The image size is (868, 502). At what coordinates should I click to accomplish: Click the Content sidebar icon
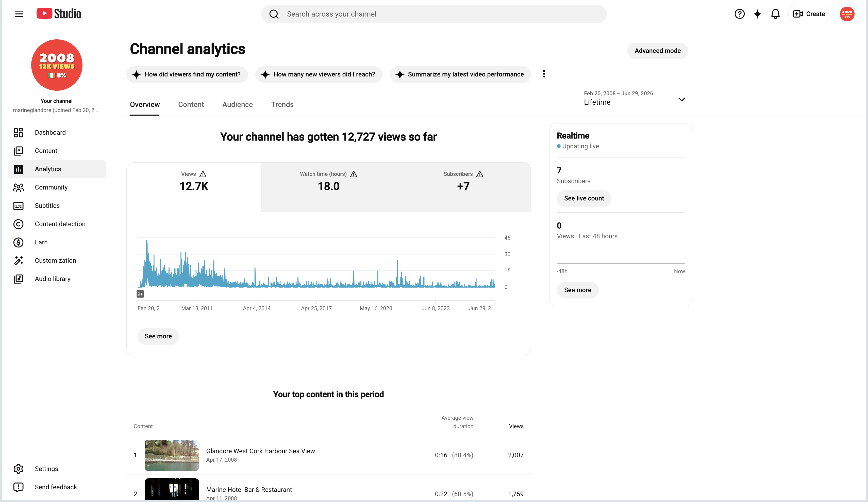(x=18, y=151)
